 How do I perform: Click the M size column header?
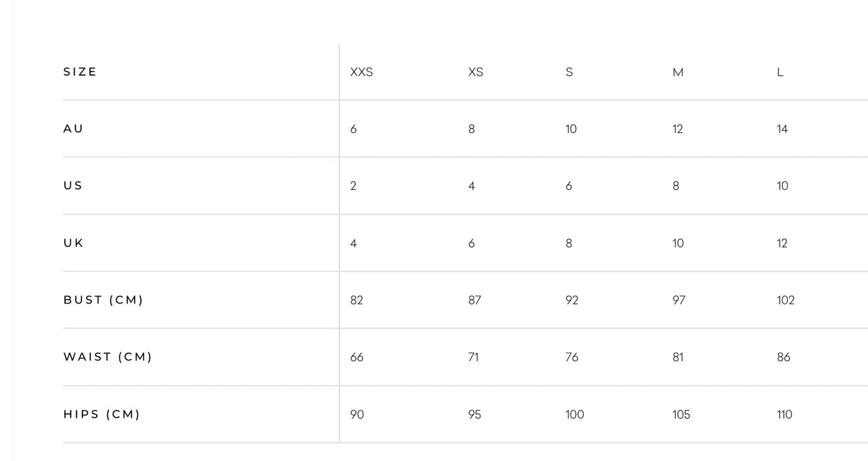[678, 72]
